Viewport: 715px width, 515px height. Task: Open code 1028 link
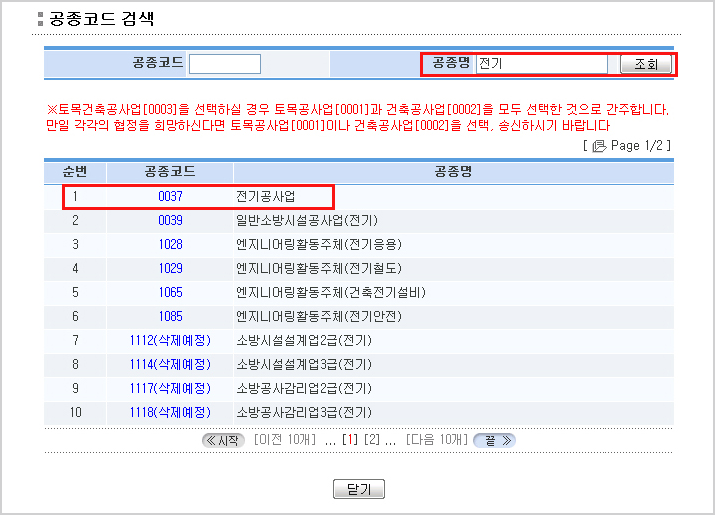coord(170,245)
